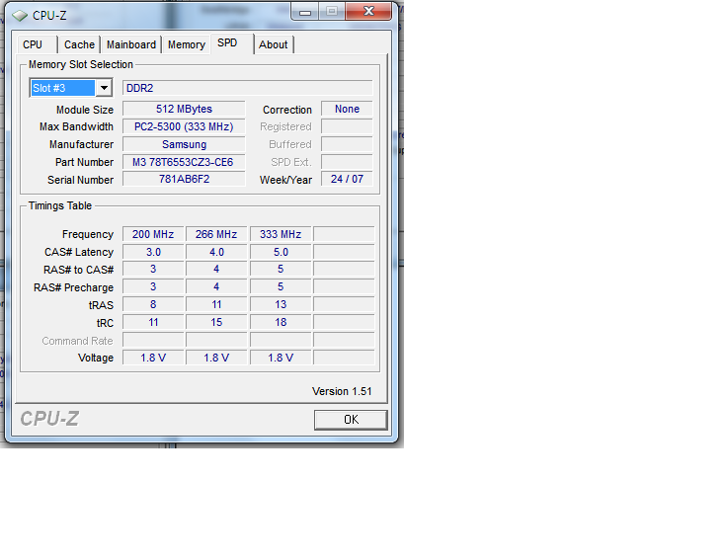Viewport: 728px width, 560px height.
Task: Click the RAS# Precharge label
Action: pyautogui.click(x=73, y=287)
